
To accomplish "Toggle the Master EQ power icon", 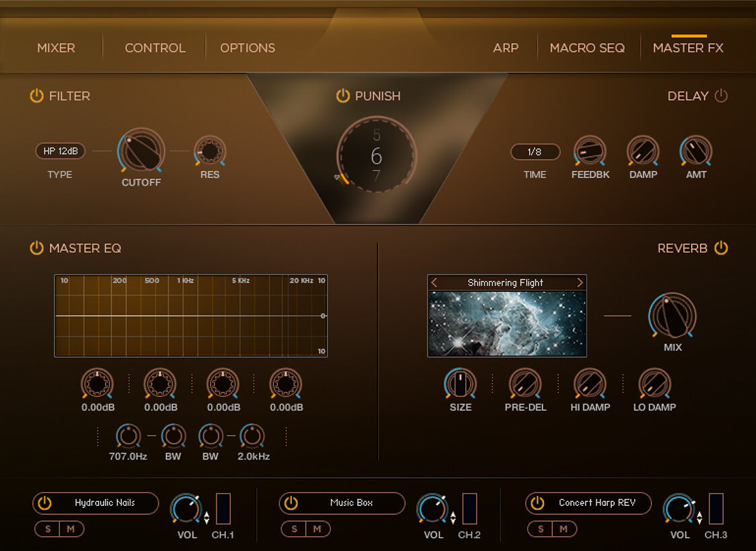I will pos(36,248).
